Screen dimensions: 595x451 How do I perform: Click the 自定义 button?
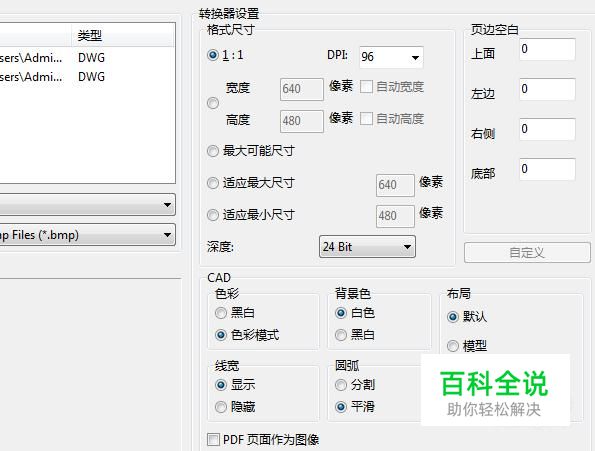[x=527, y=252]
